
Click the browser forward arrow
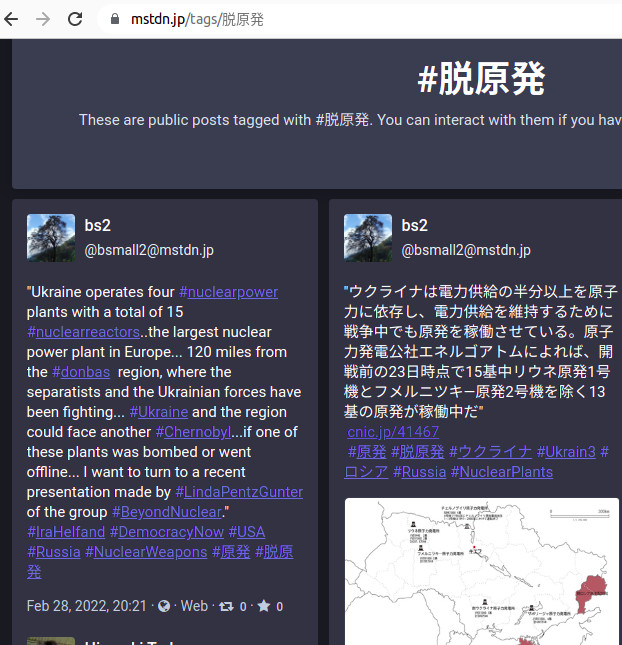[43, 19]
